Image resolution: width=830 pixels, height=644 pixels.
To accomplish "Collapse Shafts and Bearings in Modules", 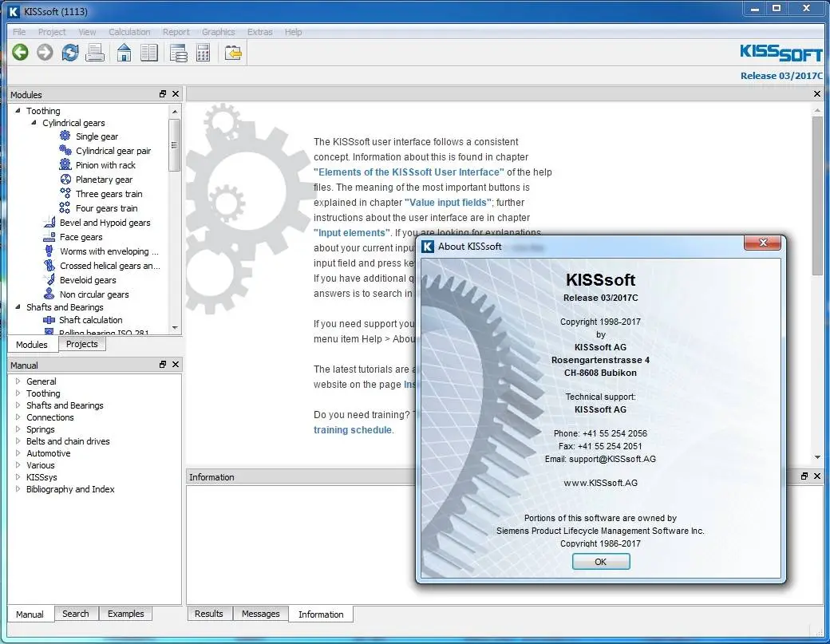I will coord(18,307).
